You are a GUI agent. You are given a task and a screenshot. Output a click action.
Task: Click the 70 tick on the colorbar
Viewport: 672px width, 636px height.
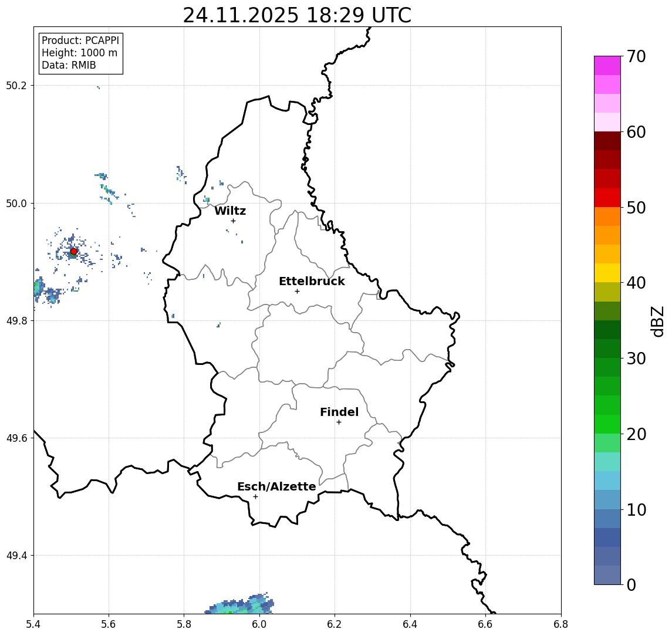[636, 56]
